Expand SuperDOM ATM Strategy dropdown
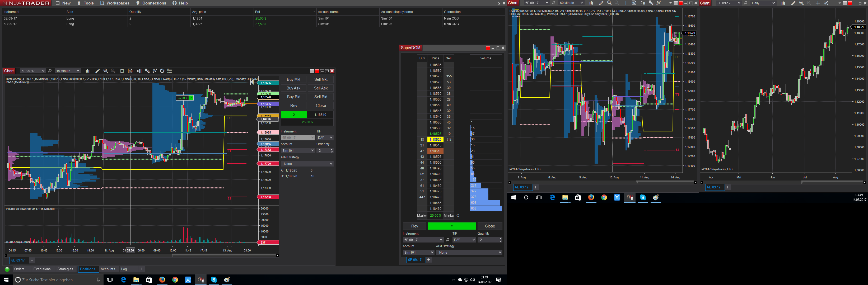 pos(469,252)
